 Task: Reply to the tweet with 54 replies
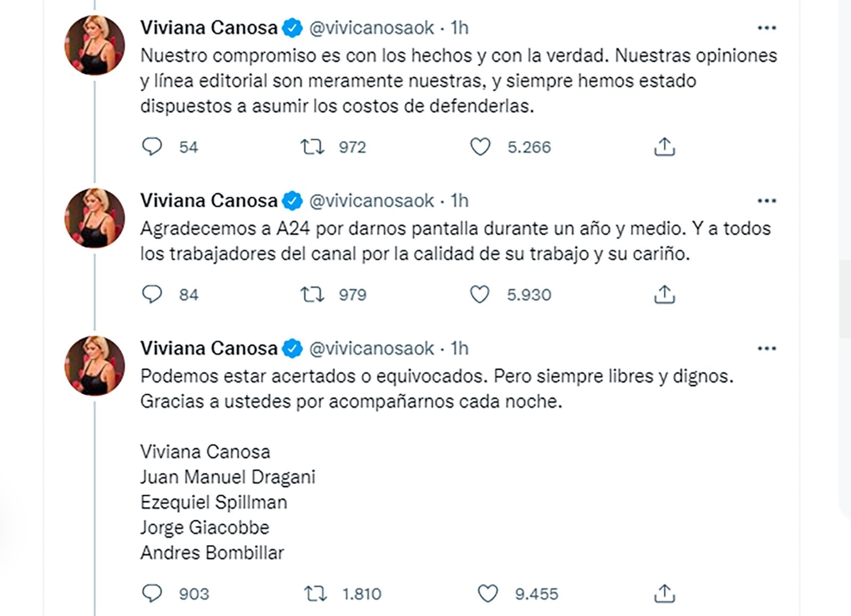tap(152, 146)
